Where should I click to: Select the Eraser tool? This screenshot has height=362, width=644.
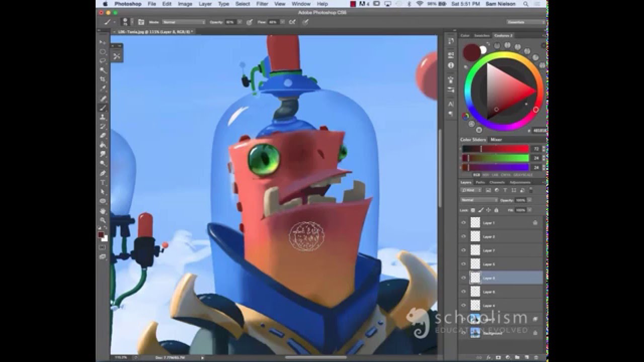click(103, 136)
